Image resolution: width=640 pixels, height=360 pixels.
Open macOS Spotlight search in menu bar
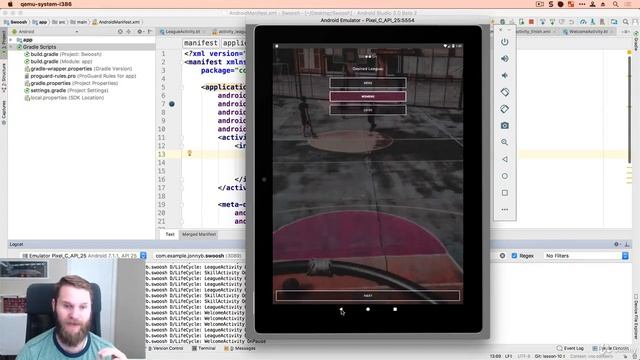coord(615,4)
